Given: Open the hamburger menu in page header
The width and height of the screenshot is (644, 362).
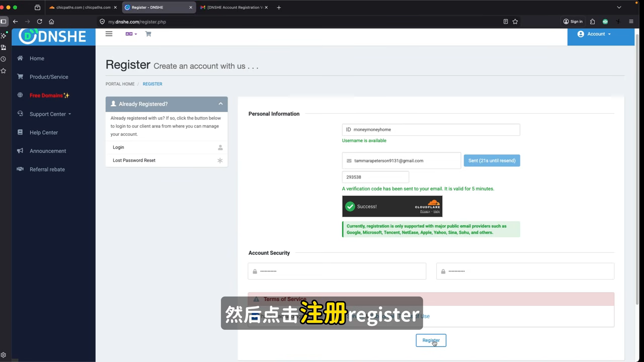Looking at the screenshot, I should click(x=109, y=34).
